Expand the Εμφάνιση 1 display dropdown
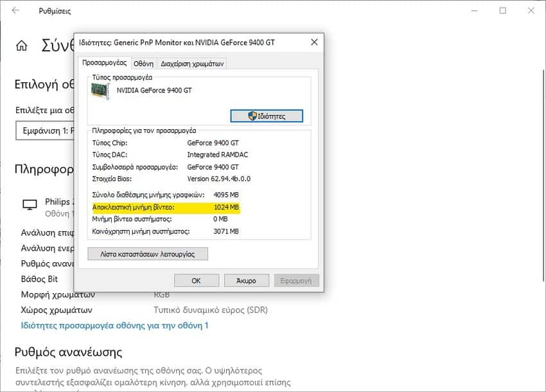Viewport: 546px width, 392px height. (x=45, y=130)
